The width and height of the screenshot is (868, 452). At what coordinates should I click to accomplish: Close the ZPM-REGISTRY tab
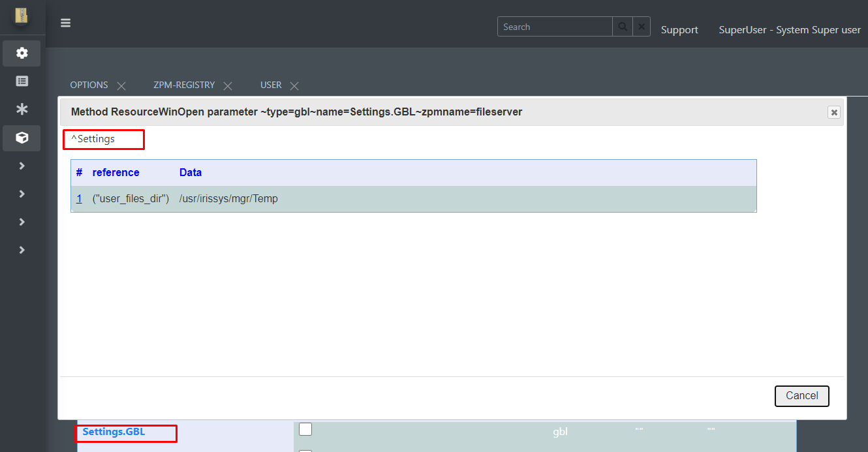[228, 85]
